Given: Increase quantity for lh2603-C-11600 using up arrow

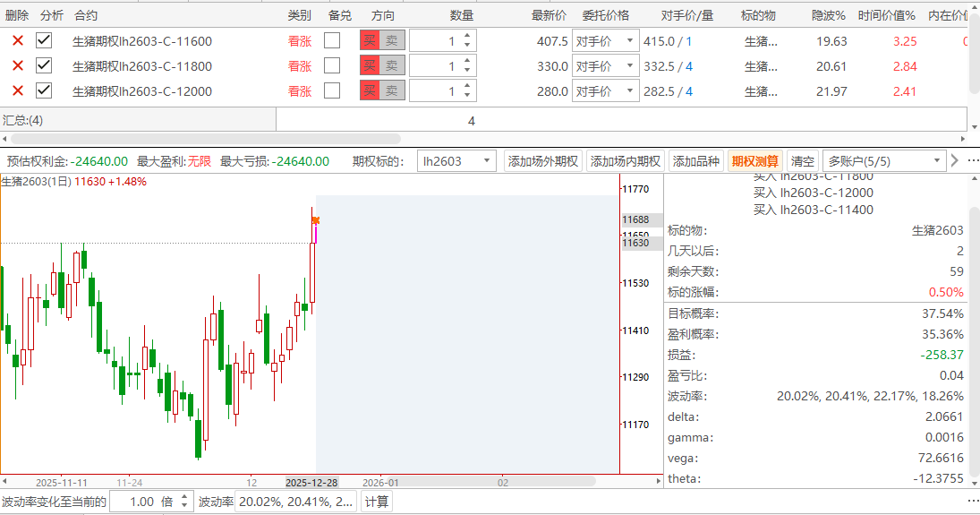Looking at the screenshot, I should 468,37.
